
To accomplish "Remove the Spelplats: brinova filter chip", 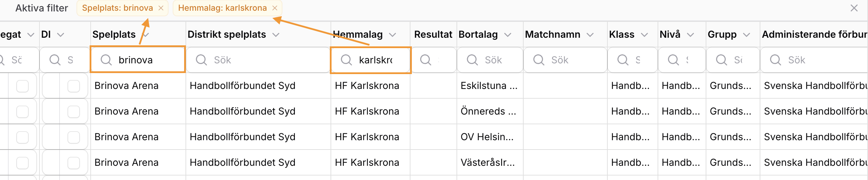I will [161, 8].
